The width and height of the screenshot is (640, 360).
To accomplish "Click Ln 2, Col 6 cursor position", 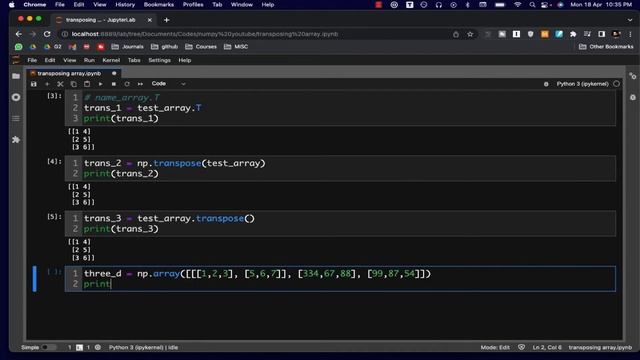I will pyautogui.click(x=547, y=347).
